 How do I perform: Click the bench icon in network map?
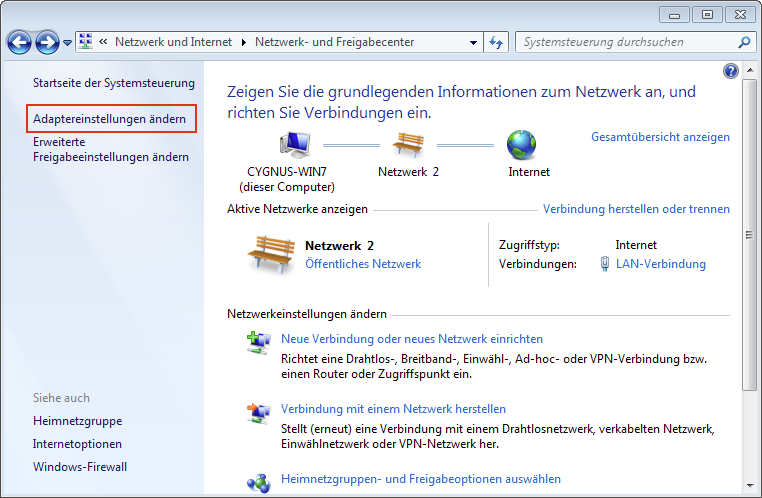408,145
